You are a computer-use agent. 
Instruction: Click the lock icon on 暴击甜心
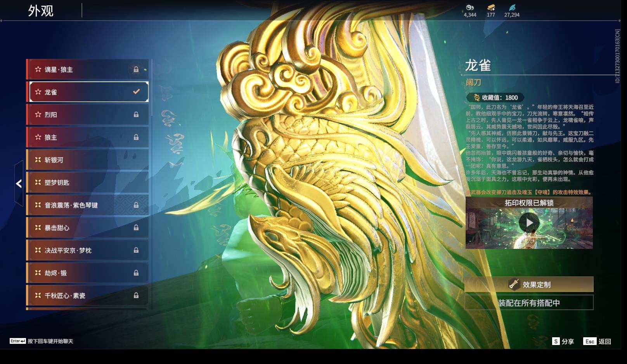136,228
